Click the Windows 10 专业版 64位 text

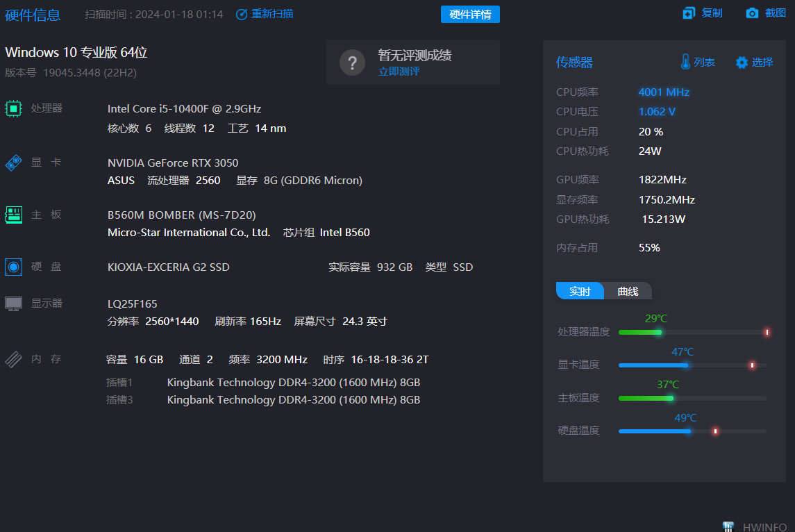pos(76,52)
